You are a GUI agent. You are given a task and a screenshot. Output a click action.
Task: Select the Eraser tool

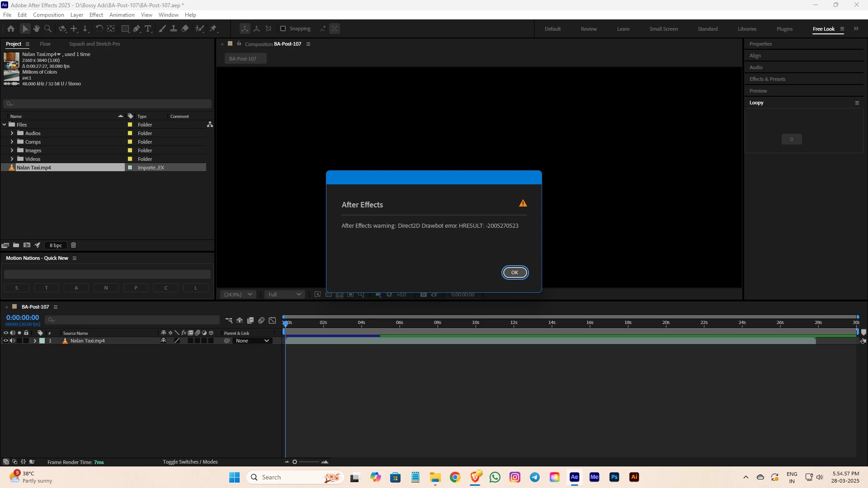185,28
